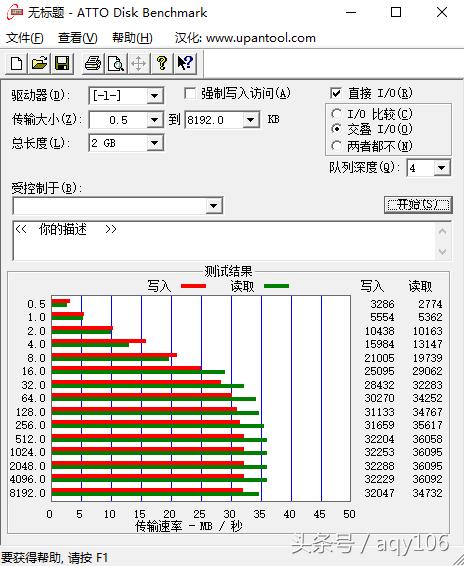Click the move arrows toolbar icon
Image resolution: width=464 pixels, height=566 pixels.
coord(139,64)
